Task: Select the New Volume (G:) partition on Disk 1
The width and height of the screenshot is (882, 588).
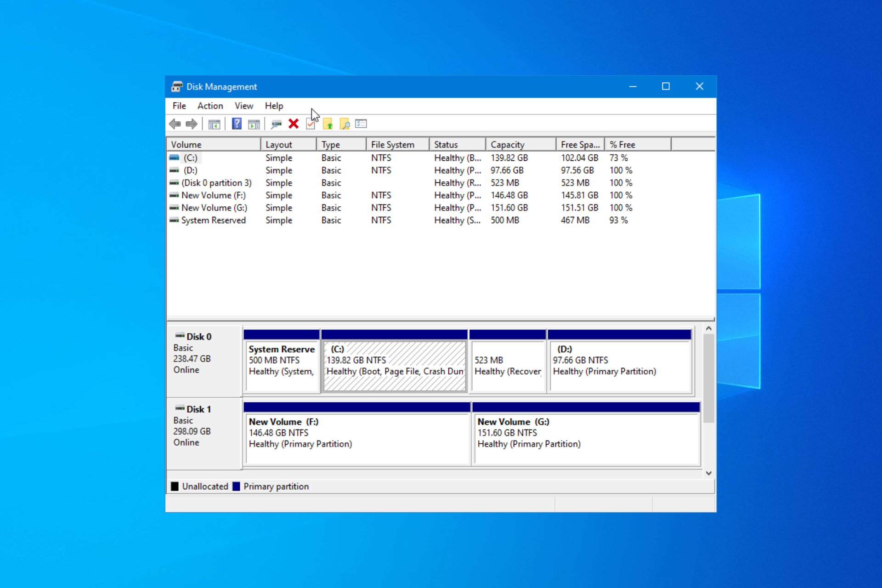Action: 586,438
